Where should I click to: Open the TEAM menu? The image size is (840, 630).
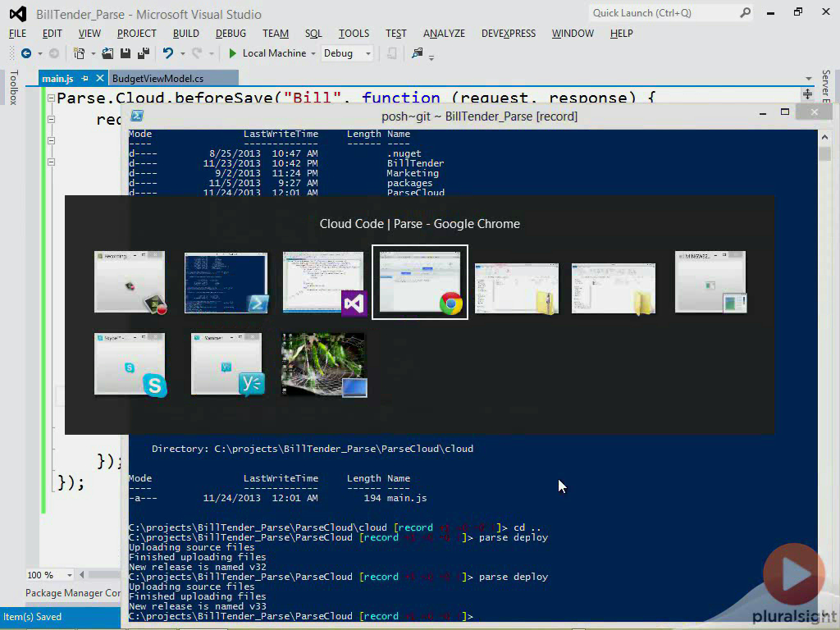(x=276, y=33)
